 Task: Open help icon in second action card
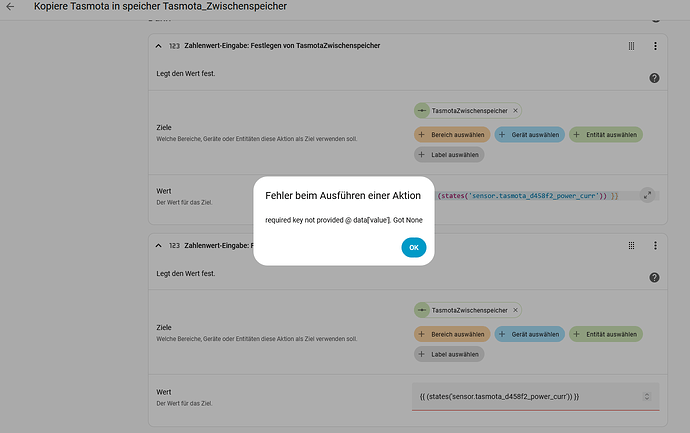point(654,277)
